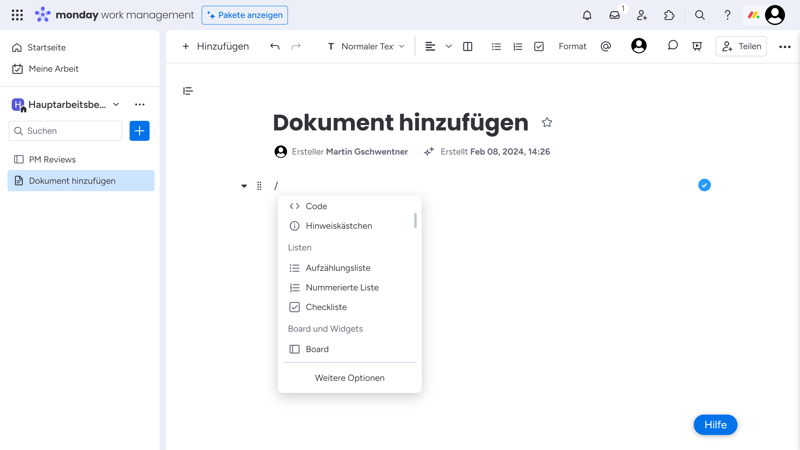Click the slash menu scrollbar

point(415,220)
